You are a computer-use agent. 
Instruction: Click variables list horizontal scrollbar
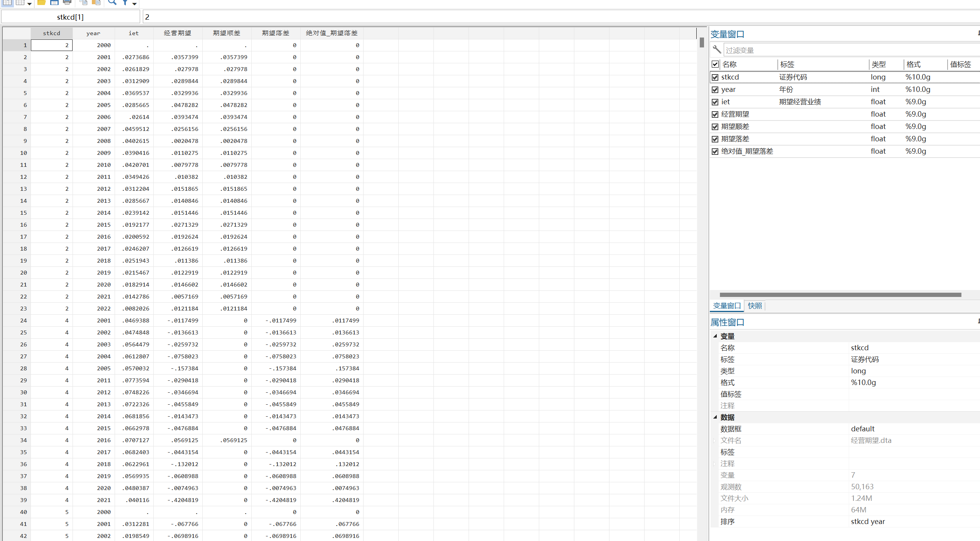tap(840, 295)
